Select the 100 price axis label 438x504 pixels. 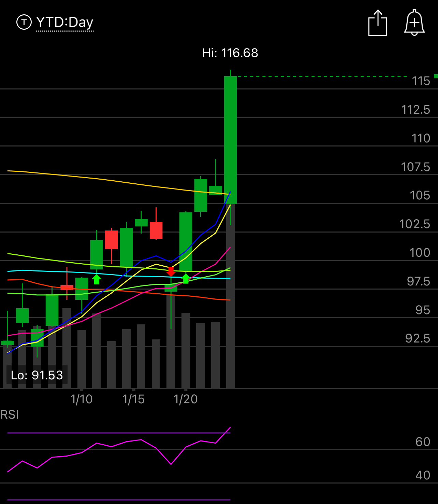point(420,253)
